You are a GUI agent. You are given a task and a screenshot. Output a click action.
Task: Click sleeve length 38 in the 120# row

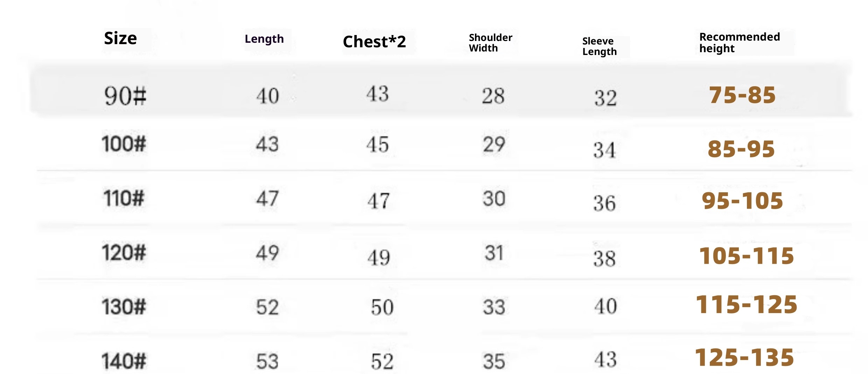coord(604,259)
